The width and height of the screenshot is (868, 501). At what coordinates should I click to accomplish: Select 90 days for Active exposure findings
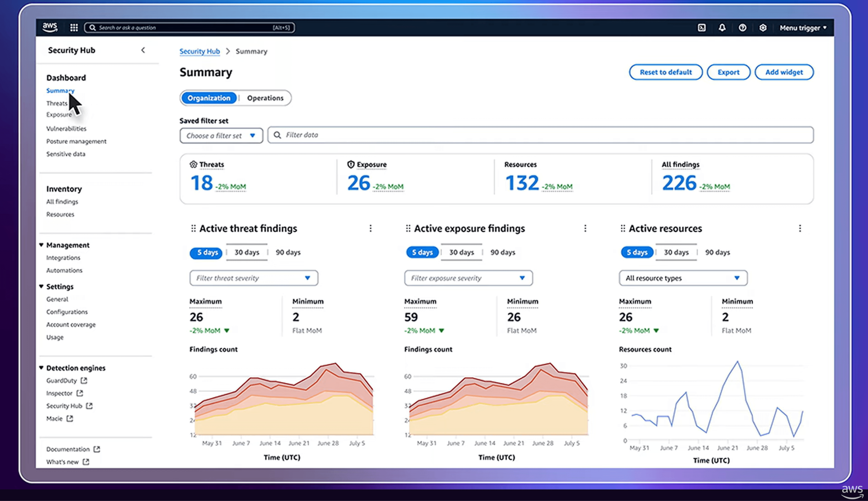503,252
